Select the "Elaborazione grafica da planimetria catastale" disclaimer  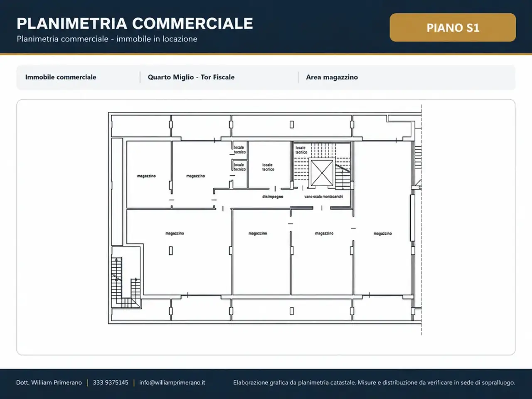pos(374,382)
